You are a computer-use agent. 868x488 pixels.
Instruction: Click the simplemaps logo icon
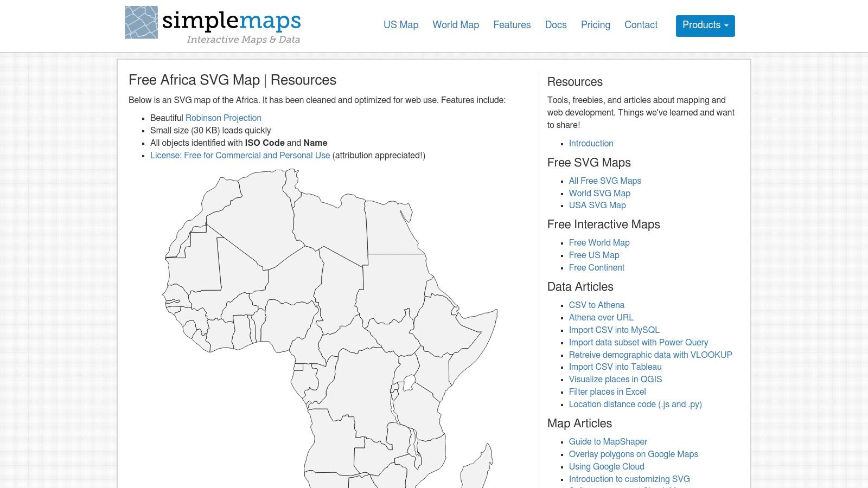[142, 23]
